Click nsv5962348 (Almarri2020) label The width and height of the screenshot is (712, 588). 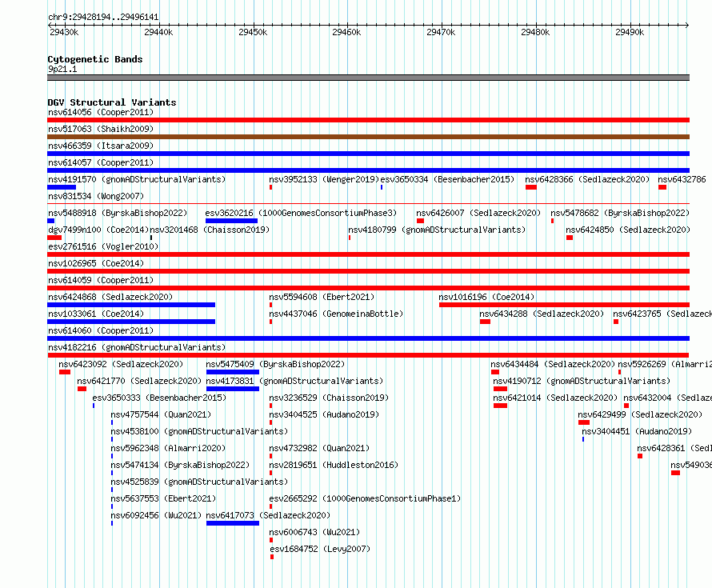168,448
